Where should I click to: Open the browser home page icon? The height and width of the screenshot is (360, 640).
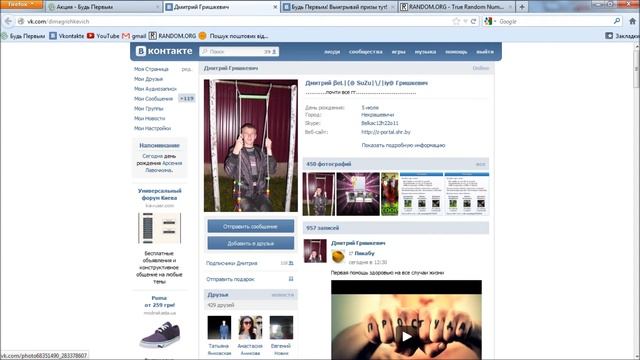point(633,21)
